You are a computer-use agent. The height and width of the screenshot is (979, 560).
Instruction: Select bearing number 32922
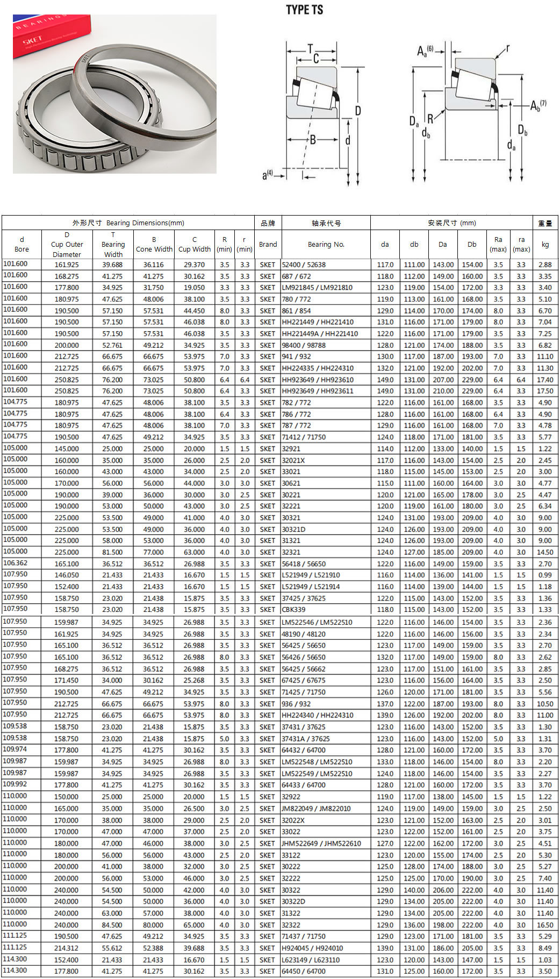(x=291, y=797)
